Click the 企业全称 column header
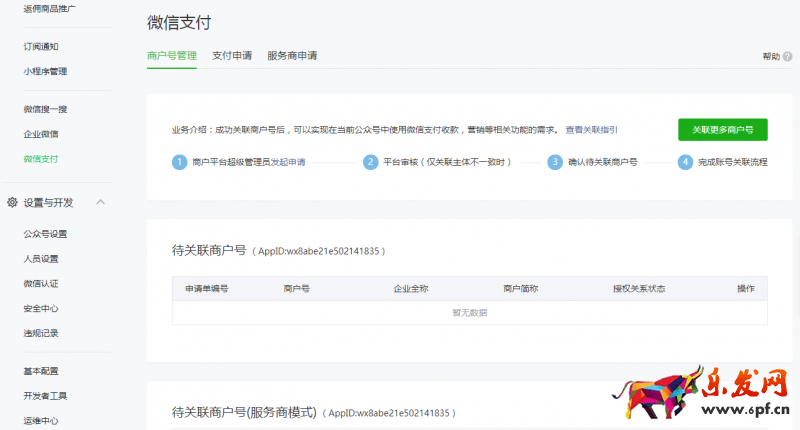 [x=411, y=289]
